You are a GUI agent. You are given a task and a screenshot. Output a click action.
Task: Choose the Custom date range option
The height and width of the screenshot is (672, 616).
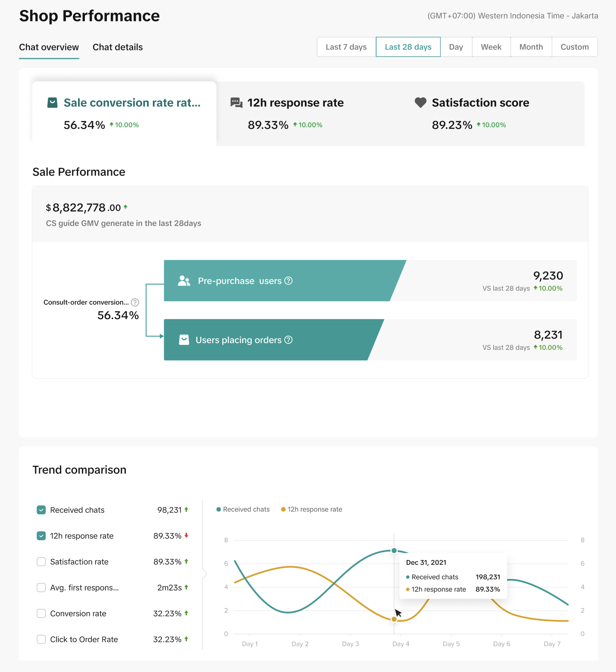click(x=575, y=47)
